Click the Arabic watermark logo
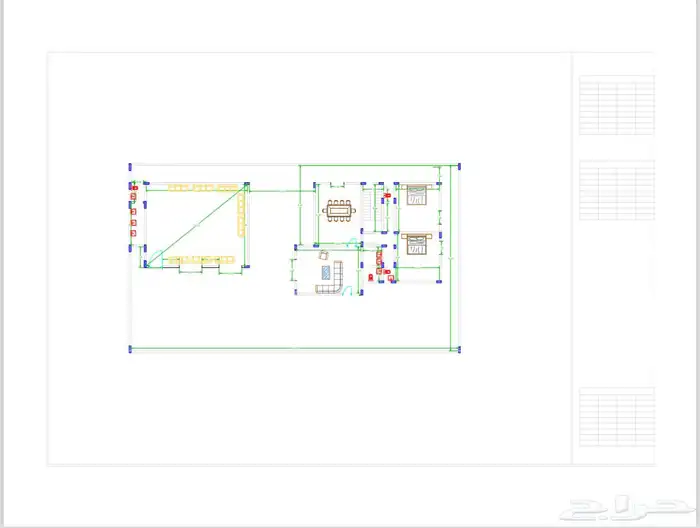This screenshot has height=528, width=700. point(621,507)
